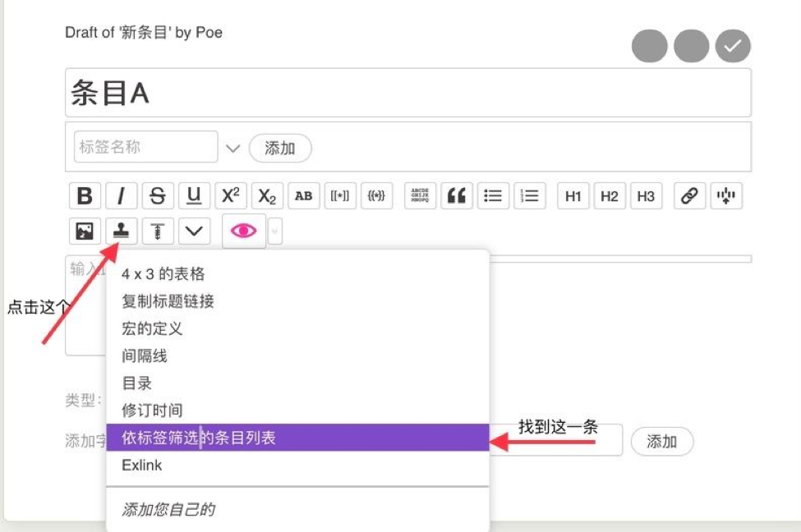Toggle preview with pink eye icon
Screen dimensions: 801x532
[x=244, y=232]
